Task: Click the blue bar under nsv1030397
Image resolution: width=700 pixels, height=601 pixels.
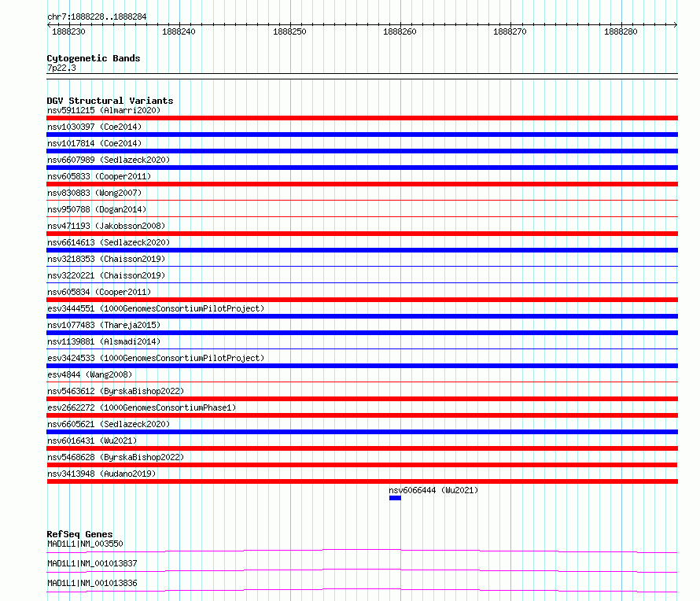Action: 362,135
